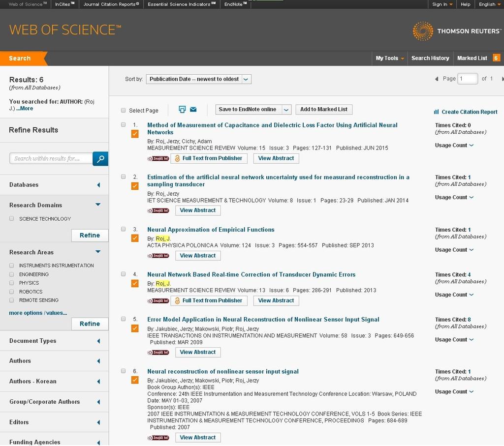Image resolution: width=504 pixels, height=446 pixels.
Task: Collapse the Research Domains section
Action: pos(98,205)
